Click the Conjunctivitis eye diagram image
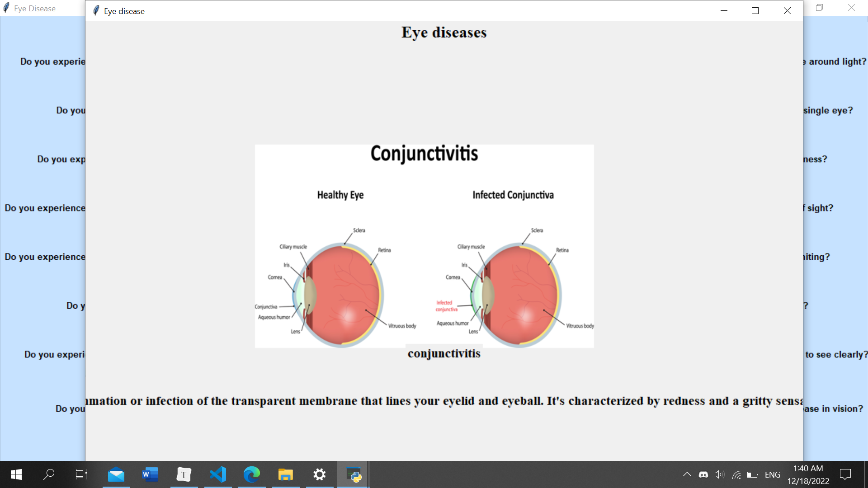Image resolution: width=868 pixels, height=488 pixels. [x=424, y=246]
